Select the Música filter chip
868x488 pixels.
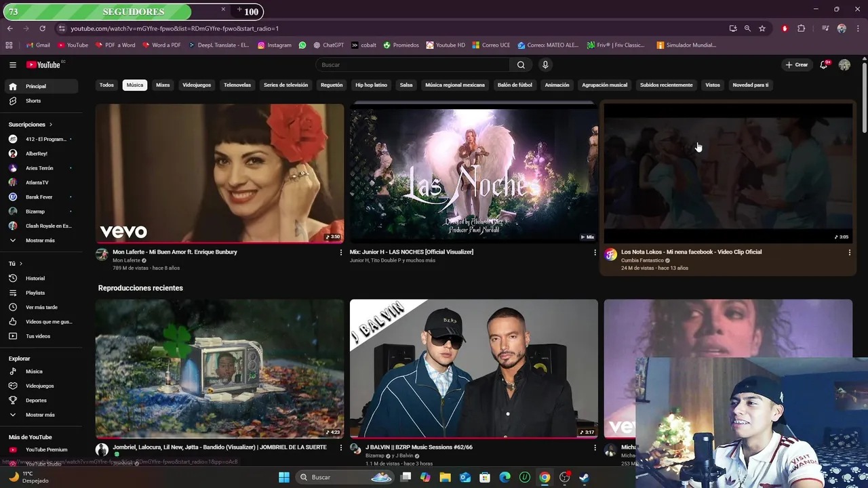(135, 85)
